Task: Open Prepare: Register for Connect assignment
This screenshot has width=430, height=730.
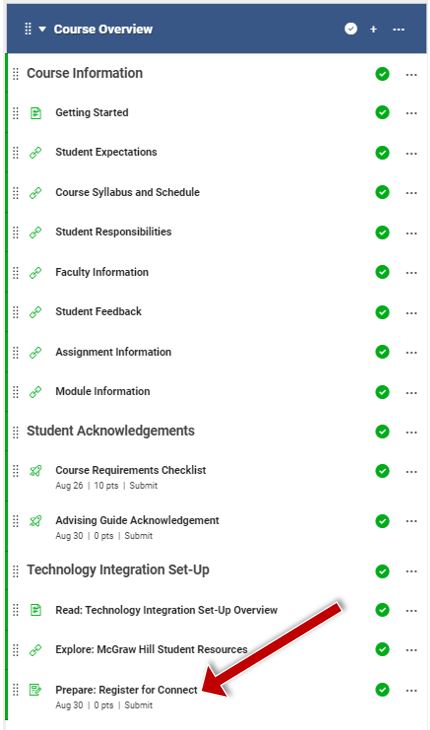Action: pos(127,690)
